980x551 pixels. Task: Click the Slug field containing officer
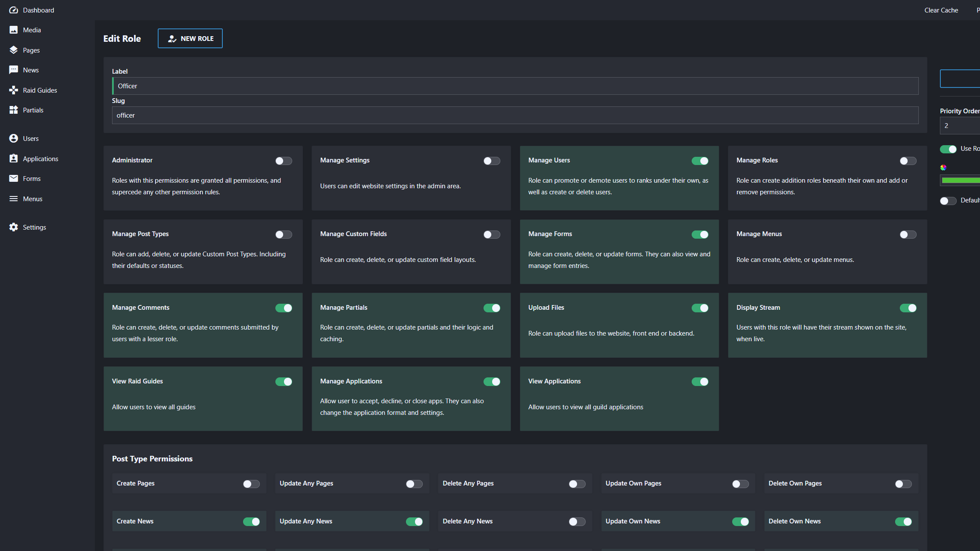[515, 115]
